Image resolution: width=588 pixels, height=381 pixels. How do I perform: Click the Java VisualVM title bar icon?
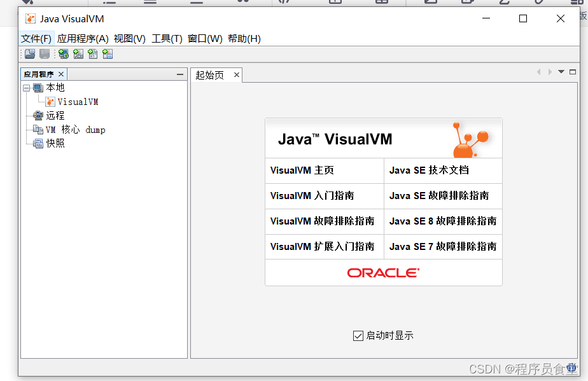pos(31,18)
